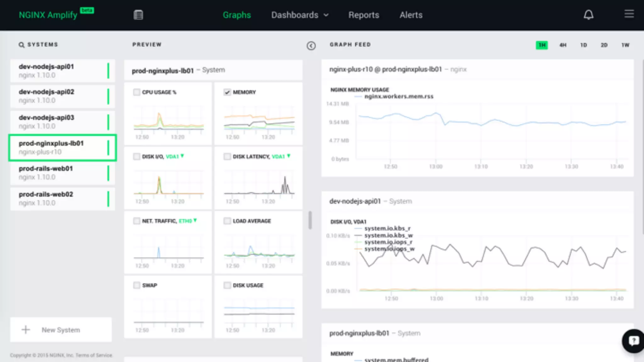Open Net. Traffic ETH0 interface dropdown

pos(188,221)
